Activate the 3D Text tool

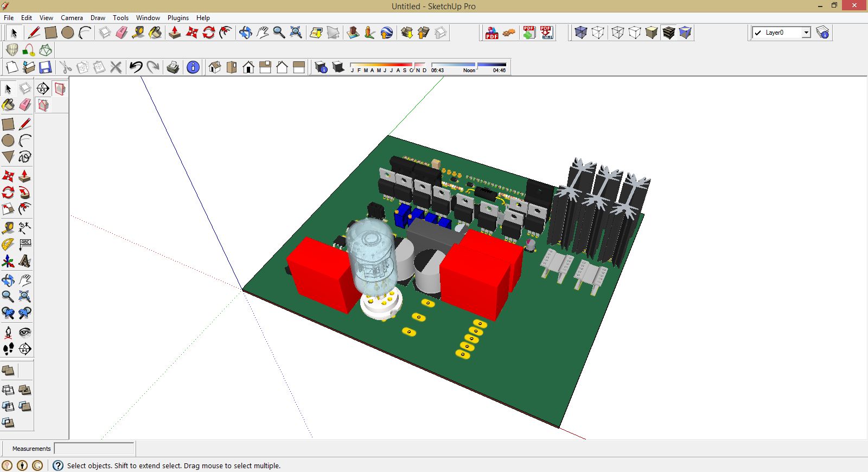click(25, 261)
